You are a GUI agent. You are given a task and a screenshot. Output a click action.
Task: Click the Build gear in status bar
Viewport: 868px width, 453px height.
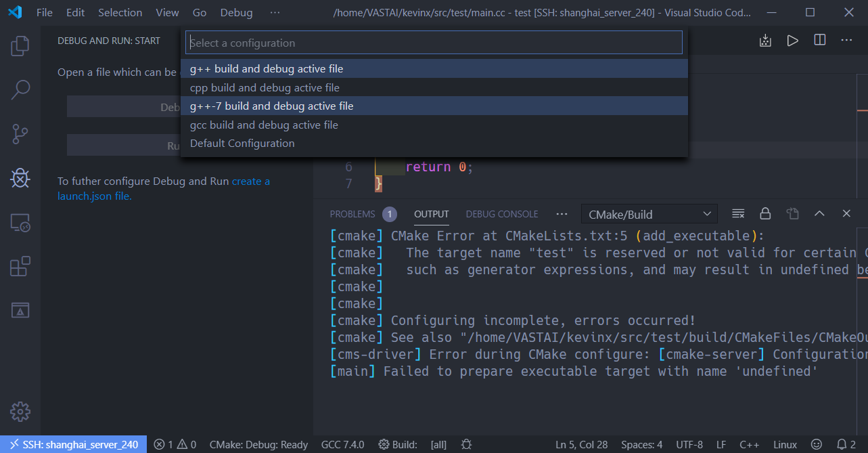[397, 445]
